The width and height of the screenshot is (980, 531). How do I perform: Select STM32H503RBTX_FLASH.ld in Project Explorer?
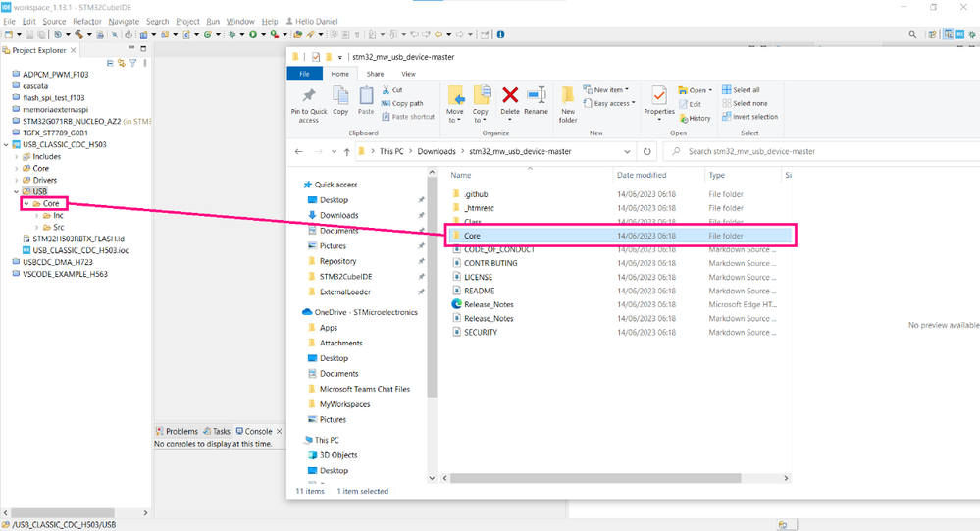pos(78,239)
